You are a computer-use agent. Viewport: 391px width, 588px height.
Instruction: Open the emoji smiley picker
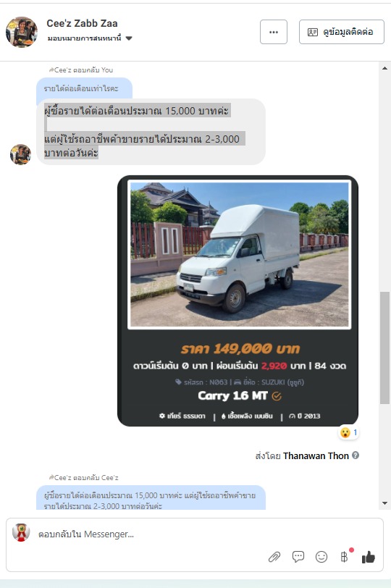[x=321, y=557]
